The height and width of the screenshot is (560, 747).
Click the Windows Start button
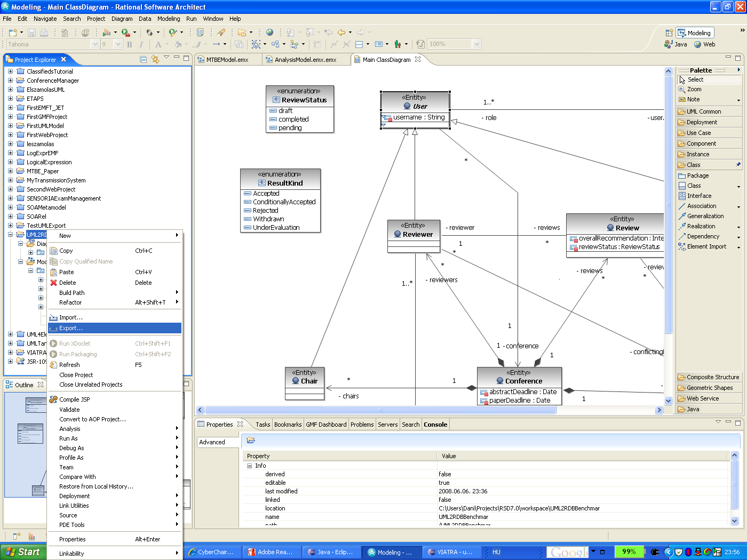23,552
